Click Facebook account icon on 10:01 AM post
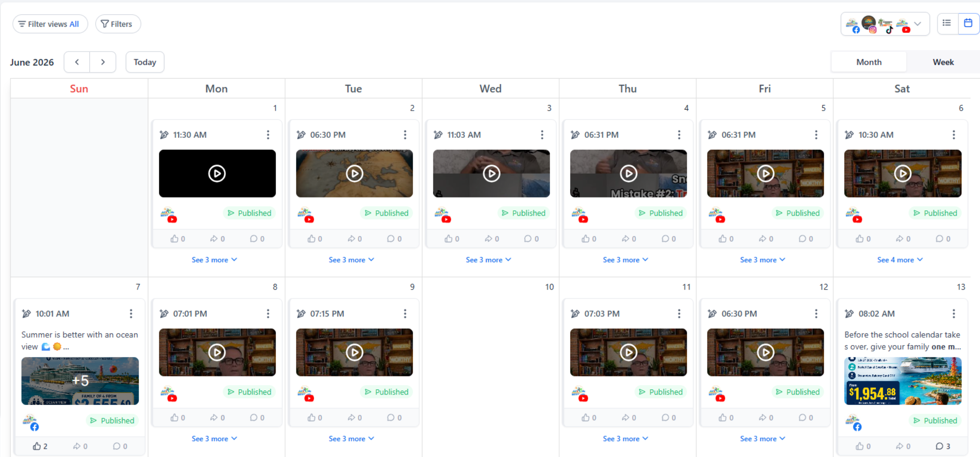 (x=31, y=423)
